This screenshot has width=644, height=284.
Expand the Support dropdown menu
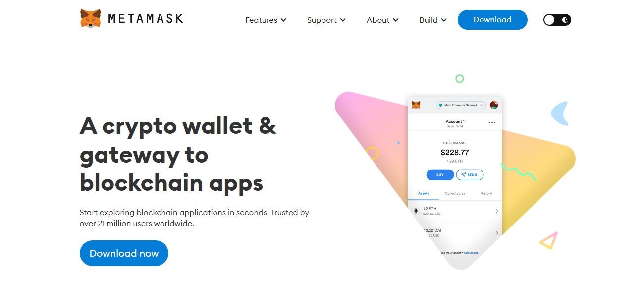[x=326, y=20]
